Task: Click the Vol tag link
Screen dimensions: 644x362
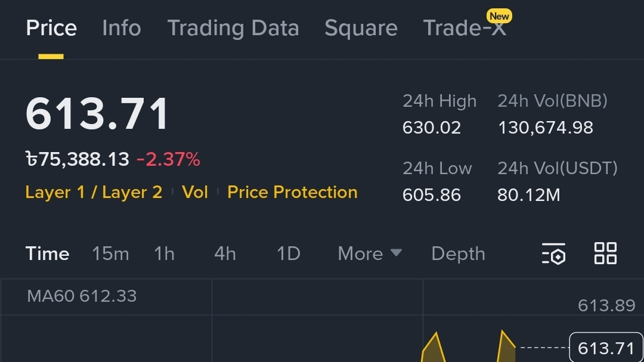Action: click(x=194, y=192)
